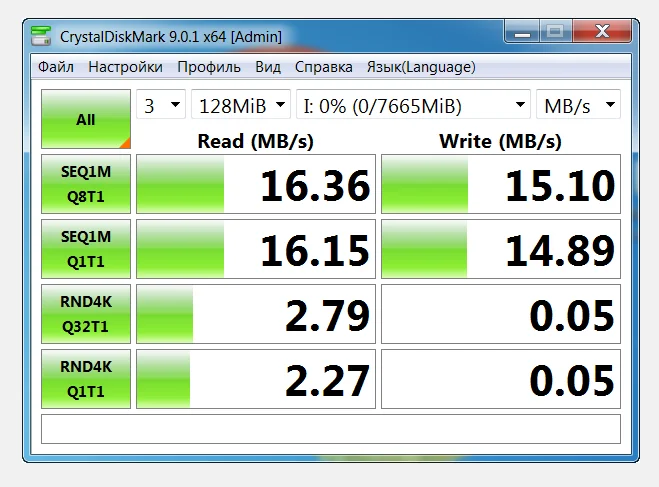Screen dimensions: 659x487
Task: Click the Write (MB/s) column header
Action: (x=500, y=141)
